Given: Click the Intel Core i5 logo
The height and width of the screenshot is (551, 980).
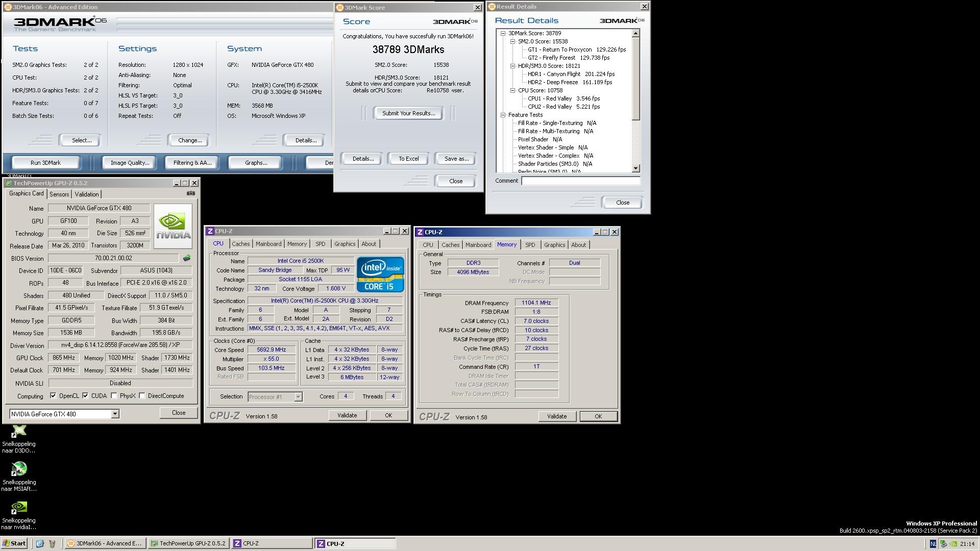Looking at the screenshot, I should 380,274.
